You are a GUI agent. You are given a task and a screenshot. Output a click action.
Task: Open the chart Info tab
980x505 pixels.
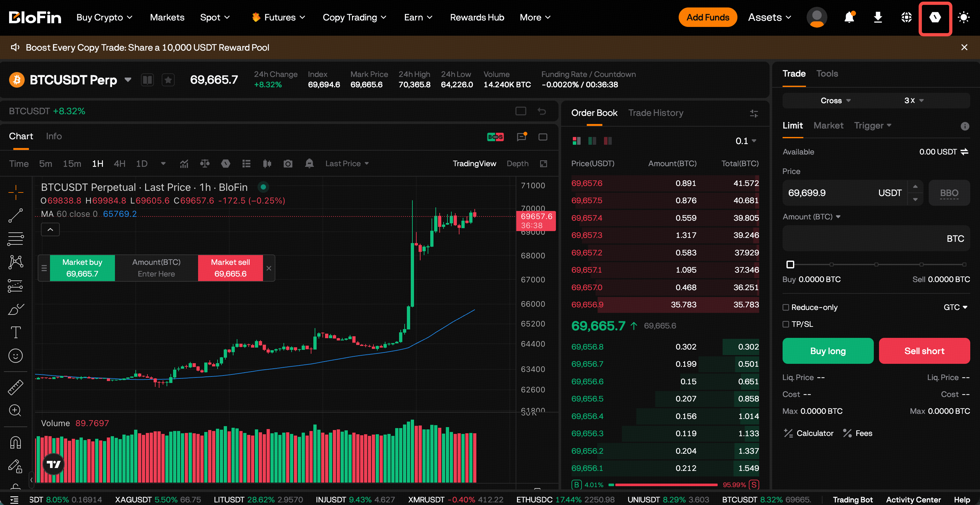[x=54, y=136]
